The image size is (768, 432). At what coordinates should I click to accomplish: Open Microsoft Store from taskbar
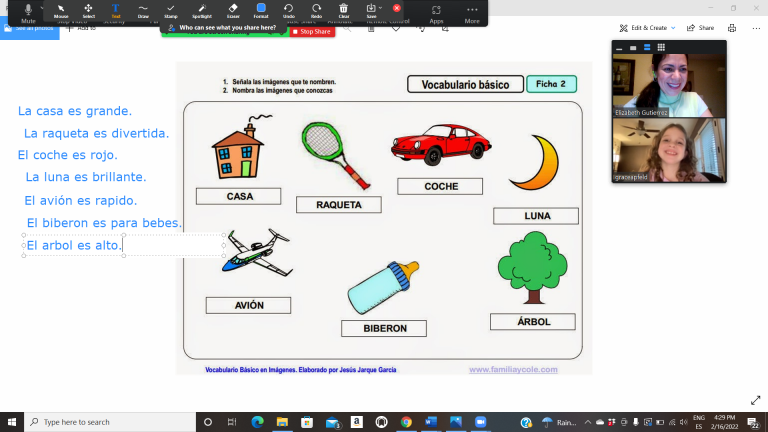point(307,422)
